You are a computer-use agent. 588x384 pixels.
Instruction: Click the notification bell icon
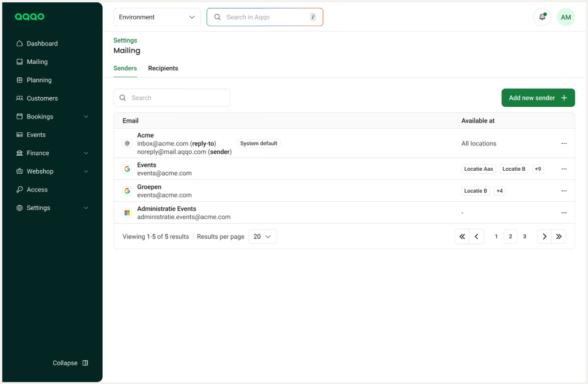click(542, 17)
